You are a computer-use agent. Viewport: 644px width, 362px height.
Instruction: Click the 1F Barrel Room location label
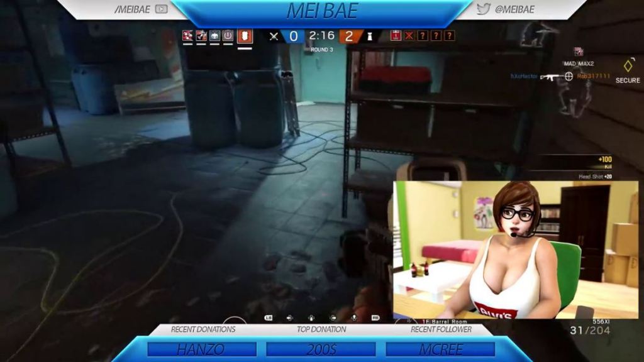tap(445, 322)
